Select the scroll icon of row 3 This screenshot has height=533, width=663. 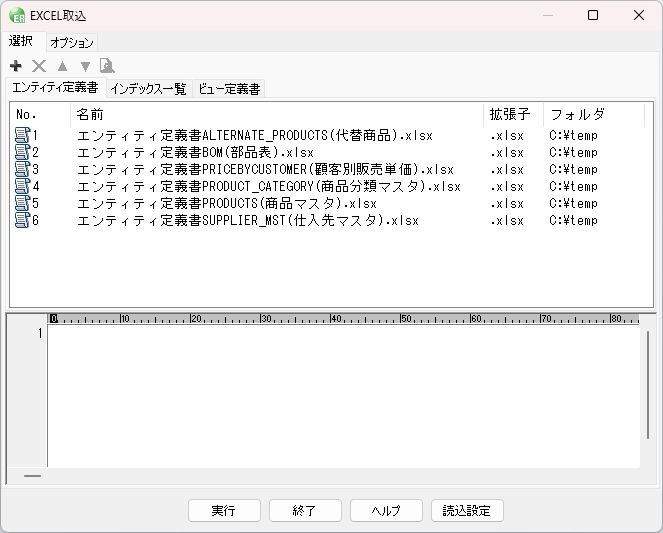[22, 169]
